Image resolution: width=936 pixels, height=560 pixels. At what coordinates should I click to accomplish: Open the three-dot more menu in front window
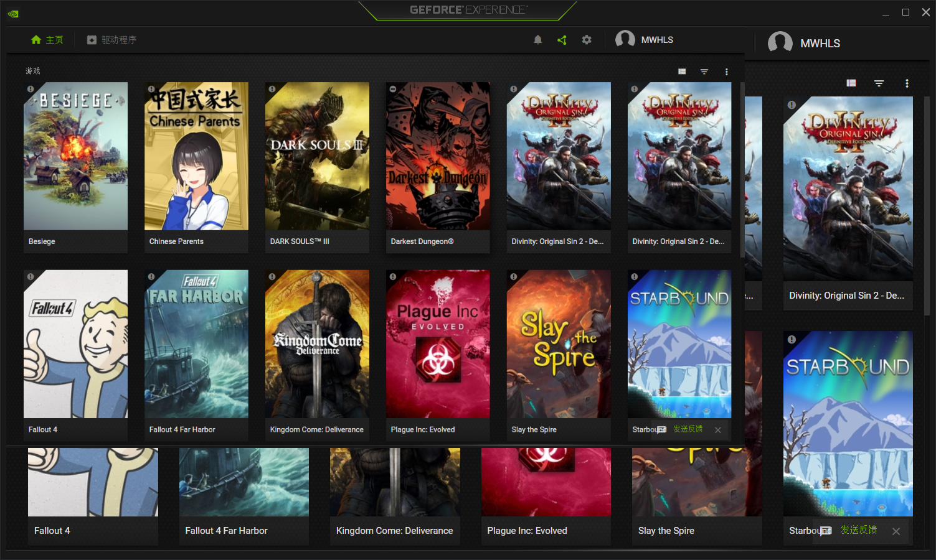pos(727,72)
